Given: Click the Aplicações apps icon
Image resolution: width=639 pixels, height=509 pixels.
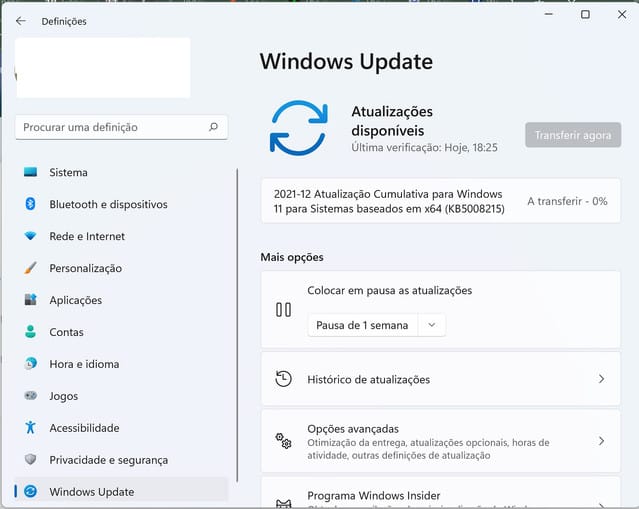Looking at the screenshot, I should (x=30, y=300).
